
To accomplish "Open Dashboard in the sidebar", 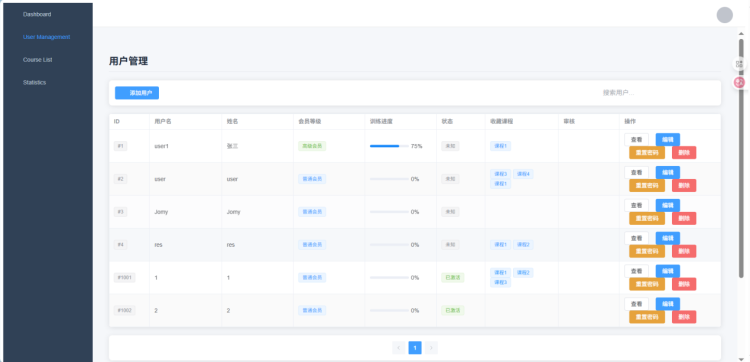I will (x=37, y=14).
